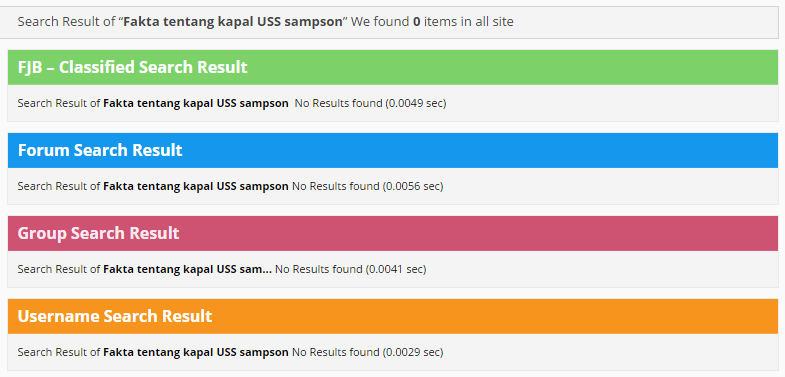
Task: Click 'Search Result of' label in Username section
Action: [59, 352]
